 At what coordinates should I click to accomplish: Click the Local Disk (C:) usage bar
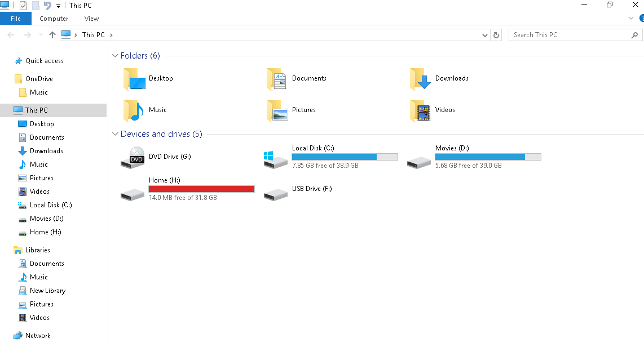pyautogui.click(x=345, y=157)
